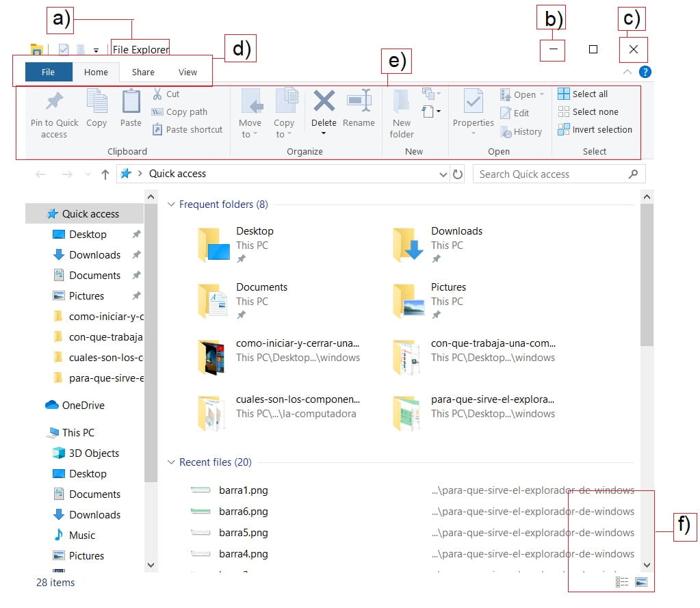The width and height of the screenshot is (700, 608).
Task: Open 3D Objects in navigation pane
Action: [86, 453]
